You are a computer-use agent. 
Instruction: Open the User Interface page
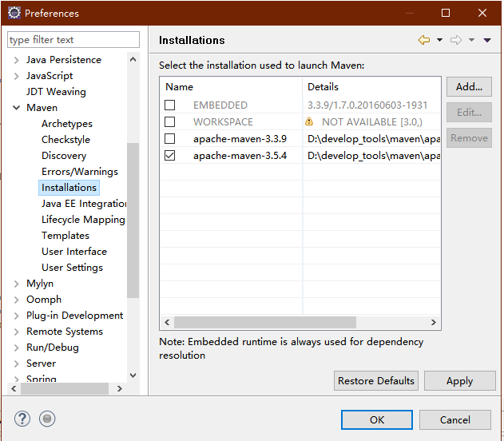pos(74,252)
